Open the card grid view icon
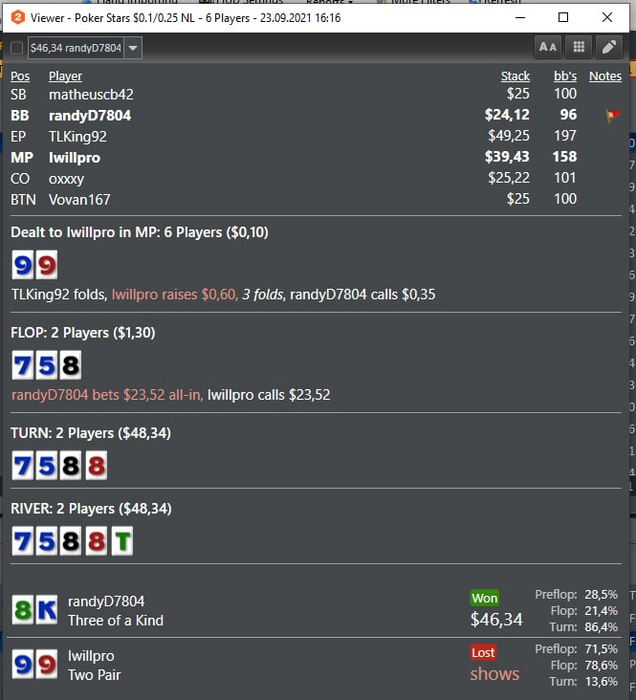Viewport: 636px width, 700px height. (x=578, y=47)
